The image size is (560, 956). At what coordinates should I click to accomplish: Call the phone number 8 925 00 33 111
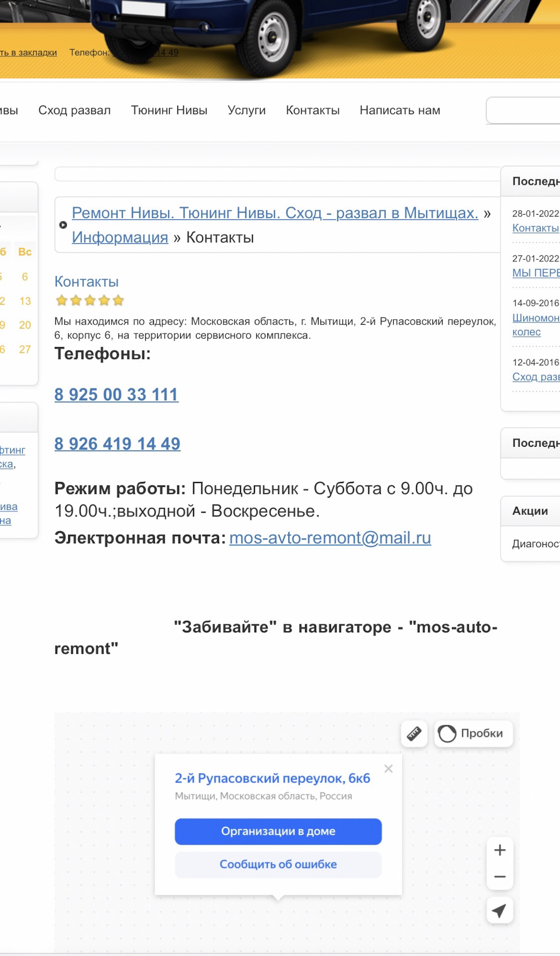click(116, 394)
